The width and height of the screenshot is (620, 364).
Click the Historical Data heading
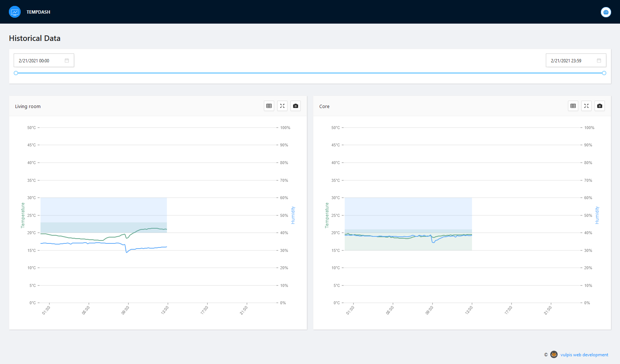[x=35, y=38]
